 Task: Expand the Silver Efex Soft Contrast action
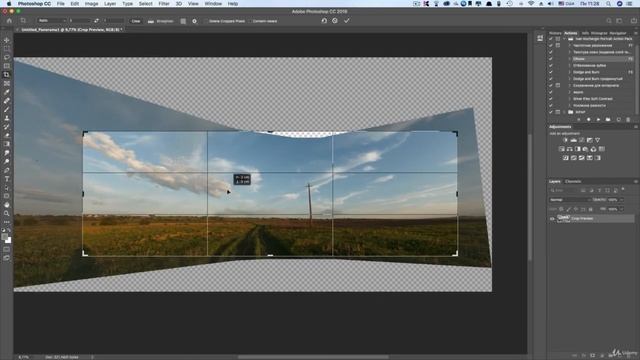(570, 99)
